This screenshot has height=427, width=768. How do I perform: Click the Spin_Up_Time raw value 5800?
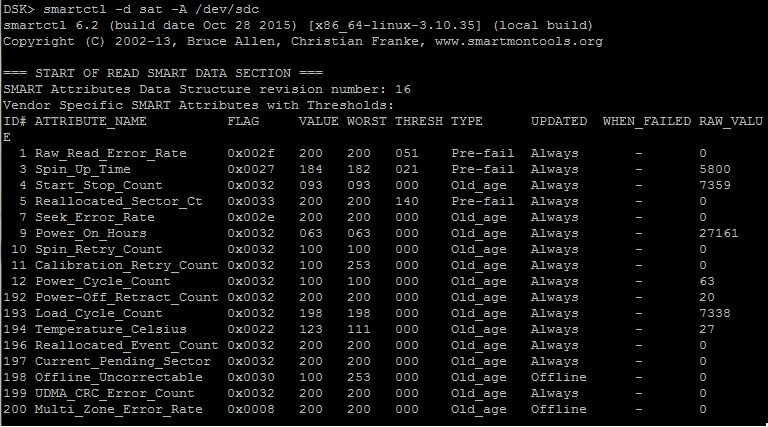(x=714, y=169)
